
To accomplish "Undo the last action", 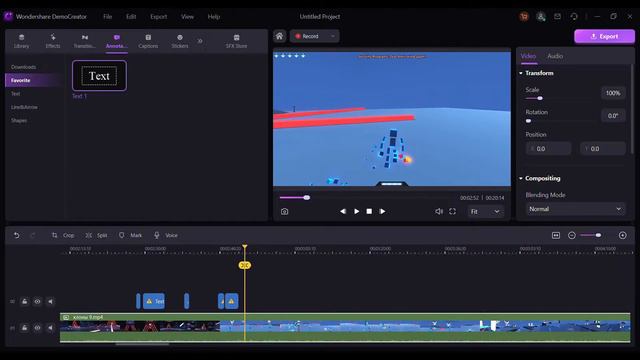I will (x=16, y=235).
